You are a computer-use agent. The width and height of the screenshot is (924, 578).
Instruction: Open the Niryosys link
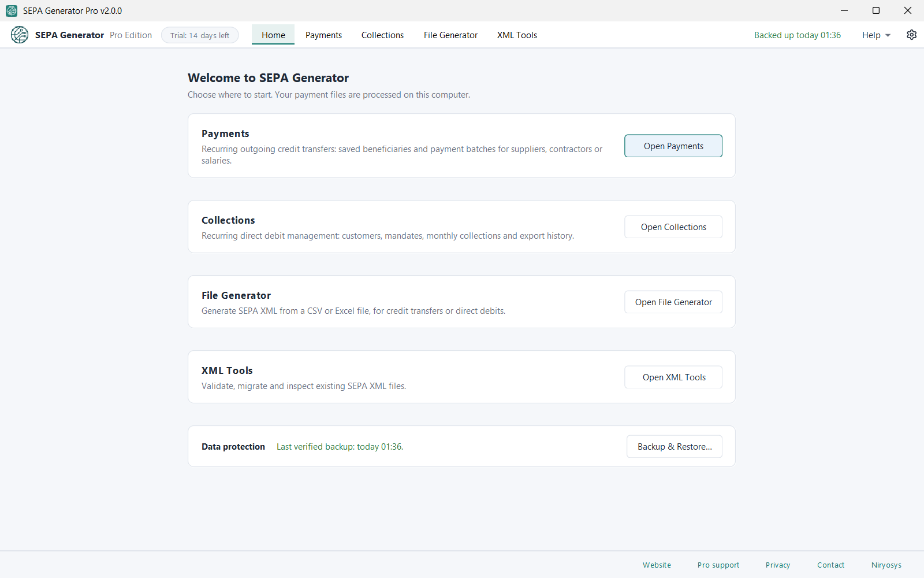point(886,565)
